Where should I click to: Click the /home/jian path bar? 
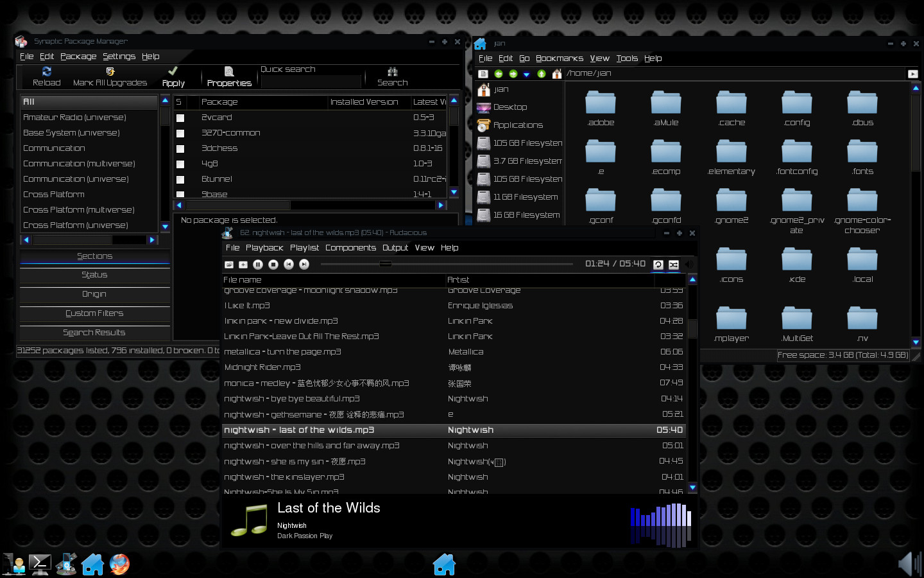tap(734, 74)
